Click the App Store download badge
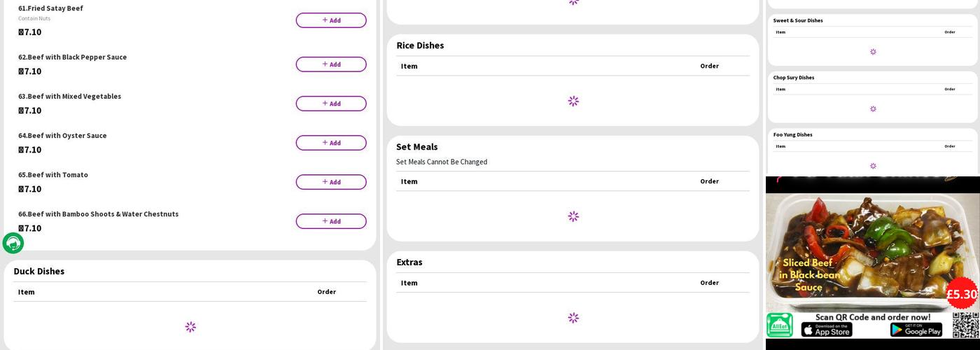The height and width of the screenshot is (350, 980). [x=827, y=330]
